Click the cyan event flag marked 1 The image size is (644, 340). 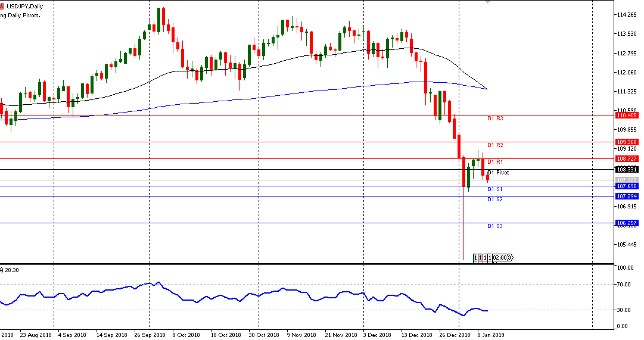tap(475, 257)
